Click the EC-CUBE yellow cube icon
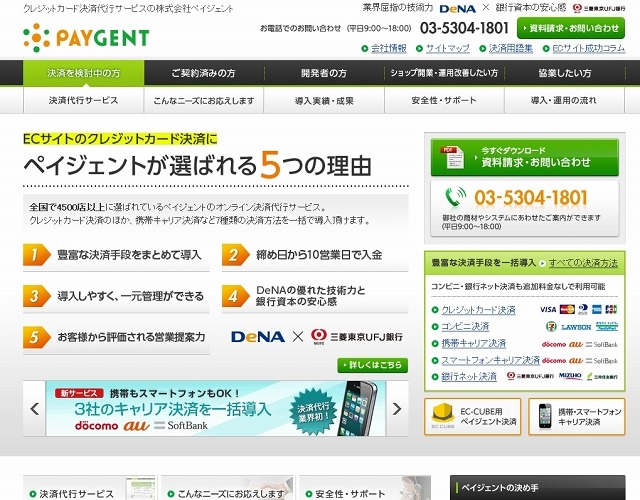 click(443, 414)
